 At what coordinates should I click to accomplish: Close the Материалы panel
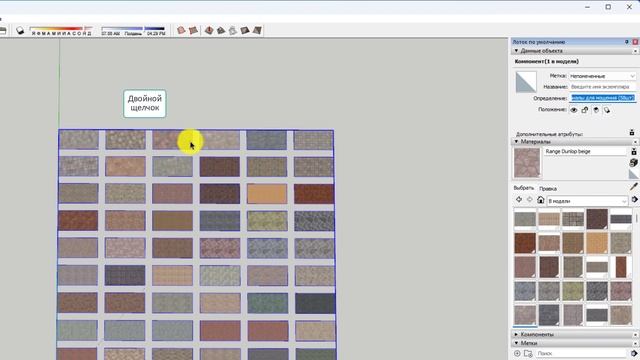click(x=635, y=142)
